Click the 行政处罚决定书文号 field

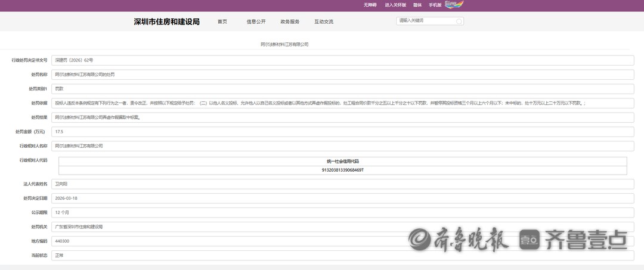(x=343, y=60)
